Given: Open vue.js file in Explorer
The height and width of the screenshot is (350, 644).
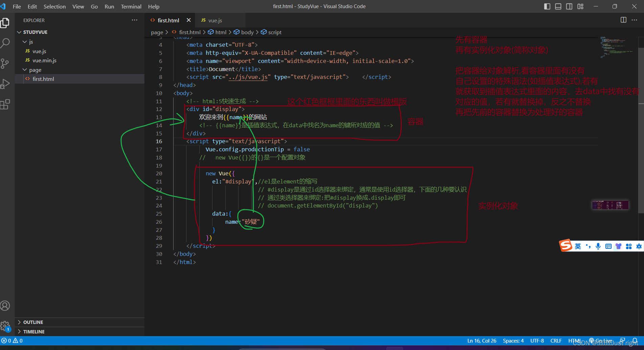Looking at the screenshot, I should [79, 51].
